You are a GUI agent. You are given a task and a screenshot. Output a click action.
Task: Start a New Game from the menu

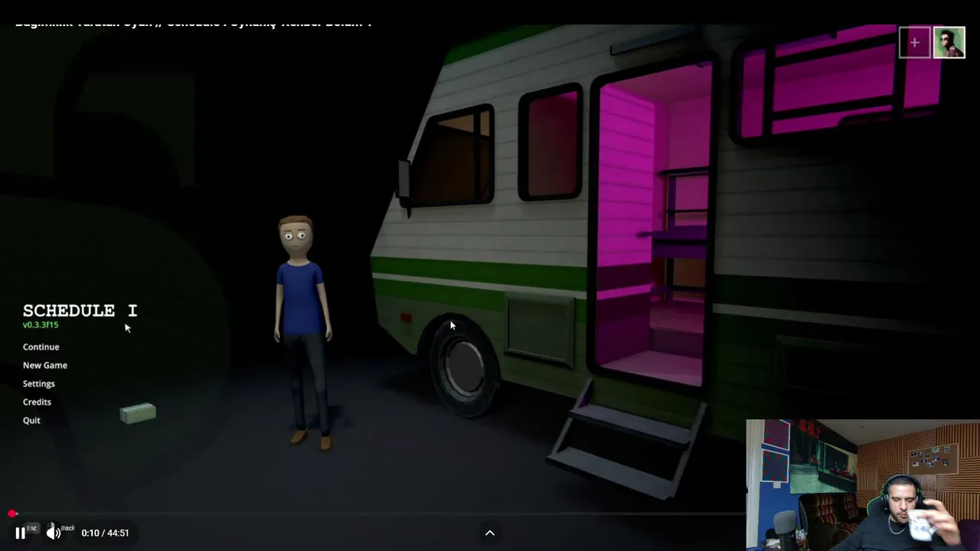pyautogui.click(x=45, y=365)
